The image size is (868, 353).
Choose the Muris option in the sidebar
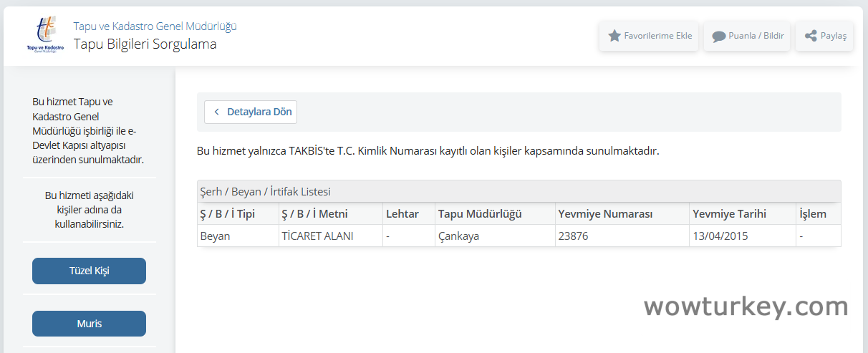(89, 324)
